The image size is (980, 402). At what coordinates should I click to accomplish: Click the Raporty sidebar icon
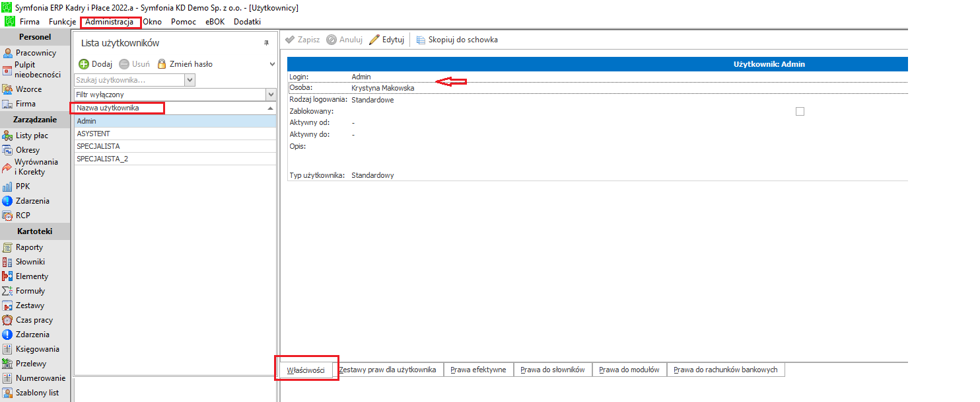coord(7,247)
